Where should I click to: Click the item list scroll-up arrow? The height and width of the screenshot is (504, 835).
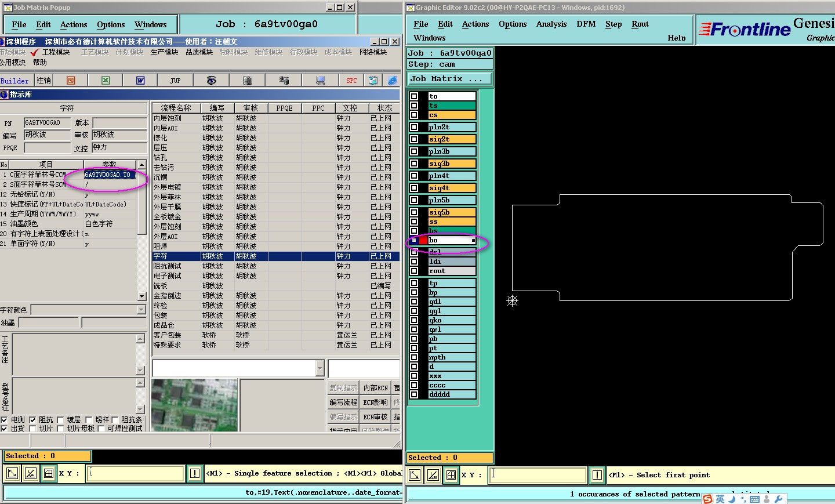pyautogui.click(x=141, y=164)
